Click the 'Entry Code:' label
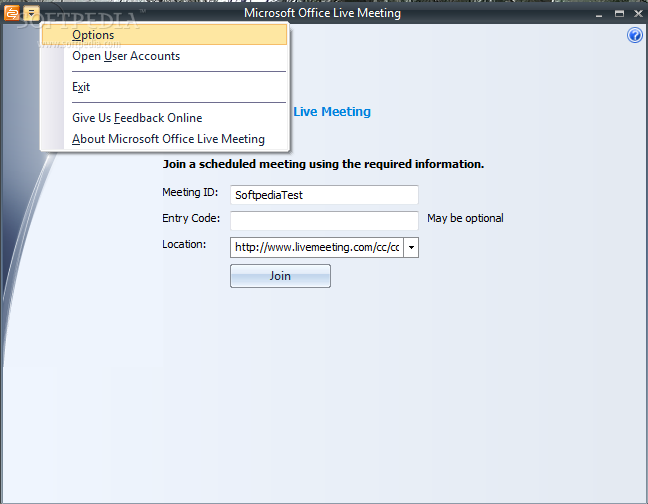This screenshot has height=504, width=648. (191, 218)
